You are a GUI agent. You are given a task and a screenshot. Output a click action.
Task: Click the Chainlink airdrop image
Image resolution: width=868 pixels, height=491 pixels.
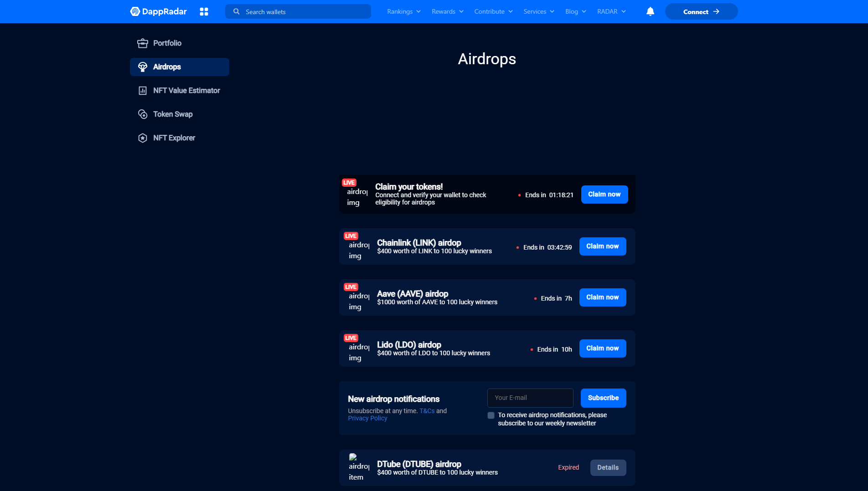point(359,250)
